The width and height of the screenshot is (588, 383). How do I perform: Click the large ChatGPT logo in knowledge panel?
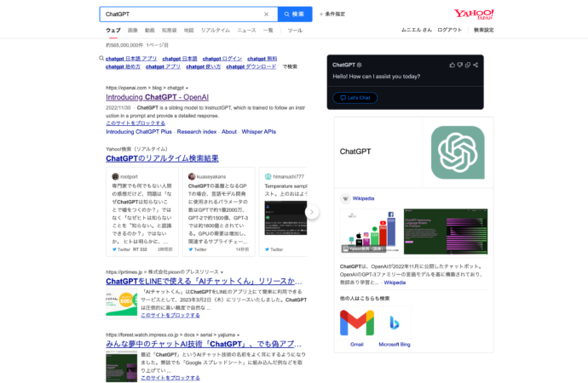coord(458,152)
